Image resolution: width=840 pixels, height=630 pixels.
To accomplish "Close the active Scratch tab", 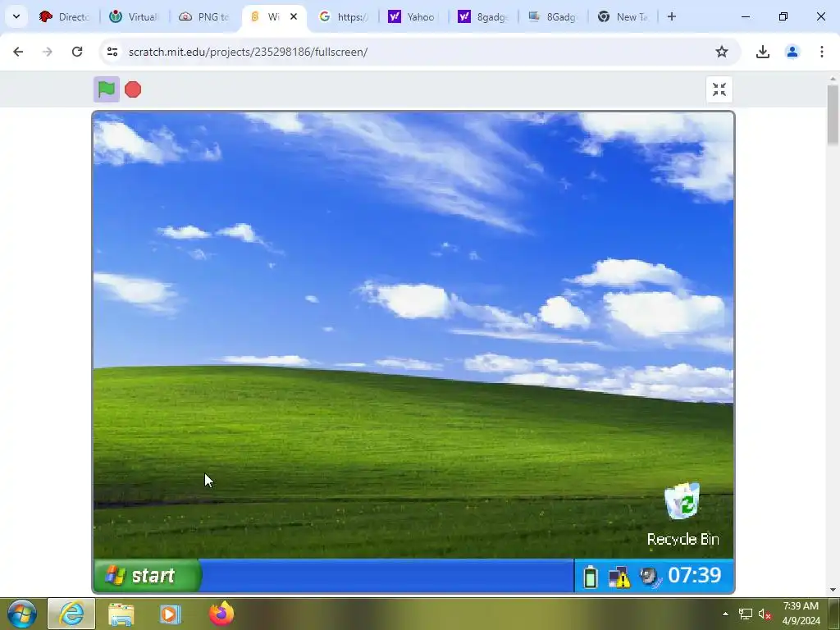I will pyautogui.click(x=294, y=16).
